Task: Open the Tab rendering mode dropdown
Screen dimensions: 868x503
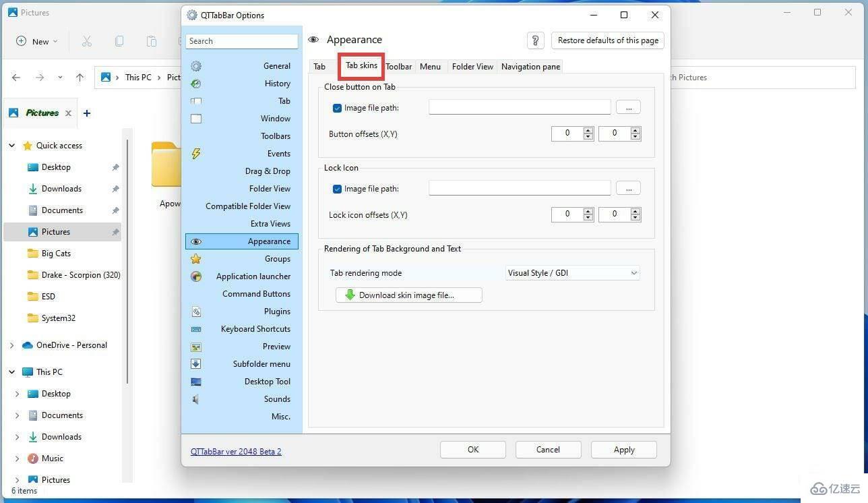Action: 573,273
